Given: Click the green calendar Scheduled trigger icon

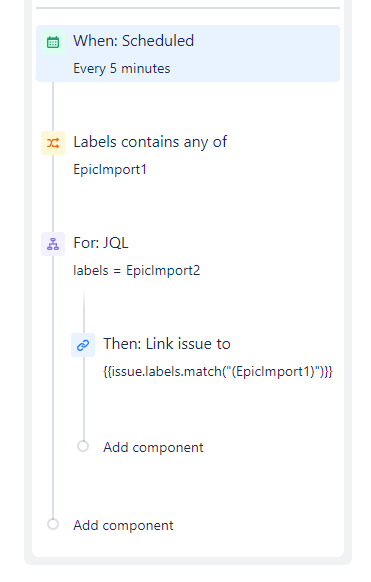Looking at the screenshot, I should (53, 42).
